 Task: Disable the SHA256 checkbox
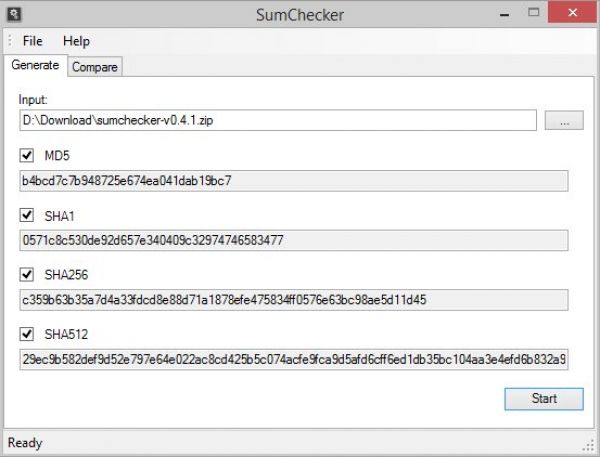pos(27,274)
